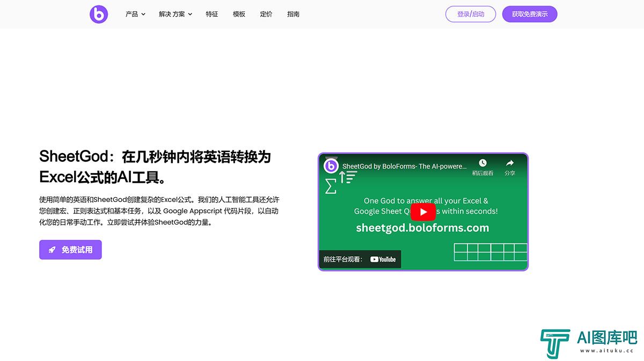
Task: Expand the 解决方案 dropdown menu
Action: click(175, 14)
